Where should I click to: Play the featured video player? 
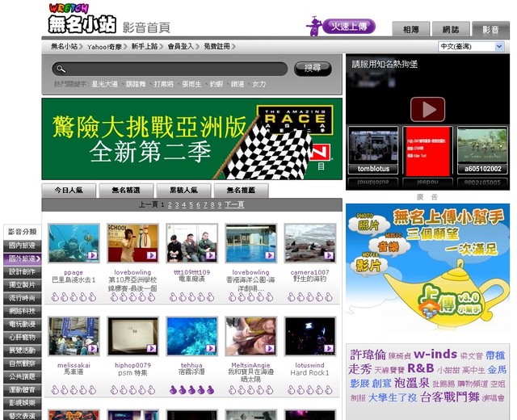tap(427, 110)
